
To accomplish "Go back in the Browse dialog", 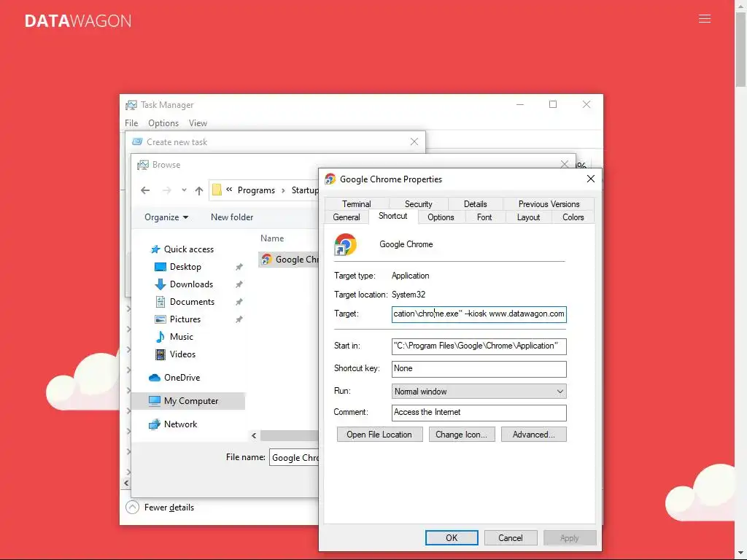I will pos(145,190).
